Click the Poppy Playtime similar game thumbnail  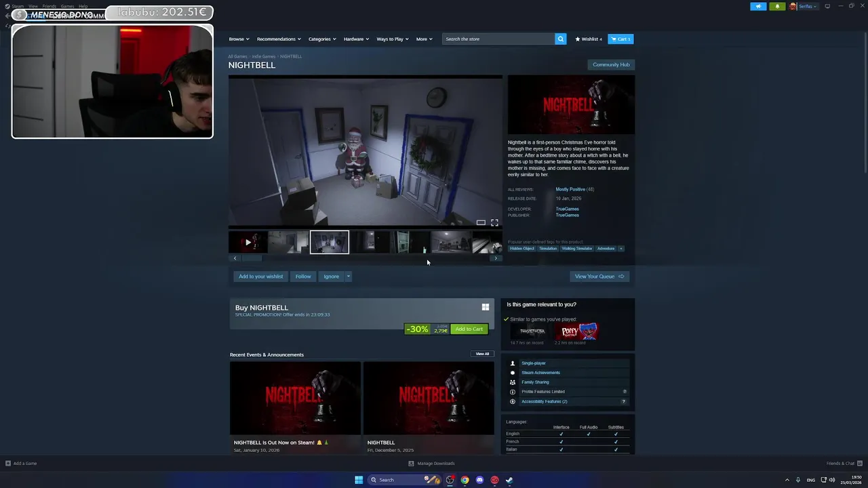click(576, 331)
